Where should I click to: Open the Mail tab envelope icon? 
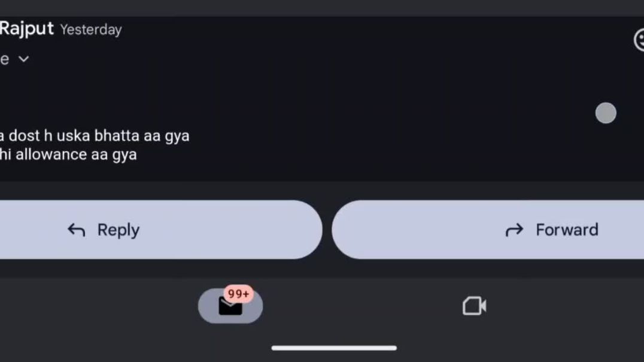[229, 307]
